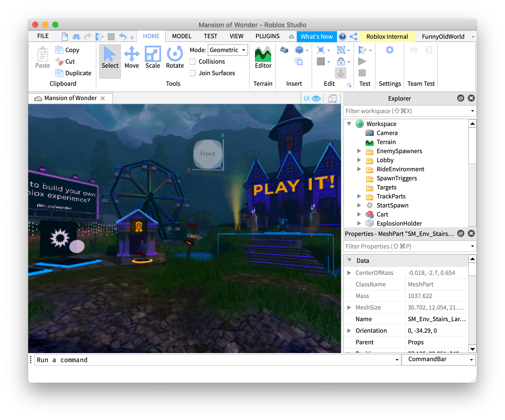Expand the TrackParts folder
The height and width of the screenshot is (420, 505).
coord(359,196)
